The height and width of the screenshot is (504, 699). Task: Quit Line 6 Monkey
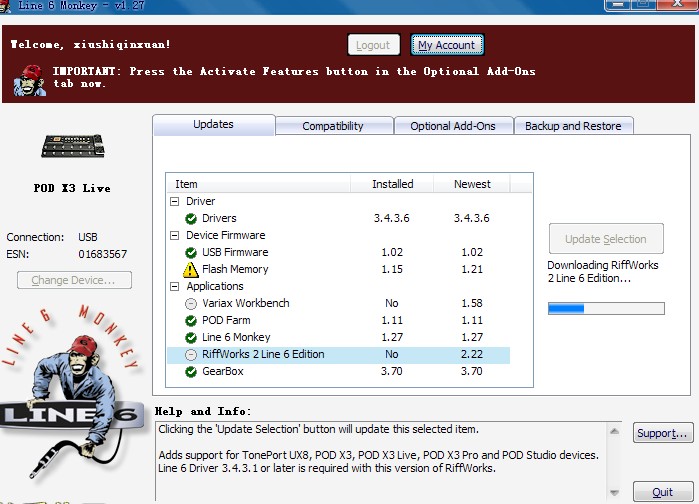tap(662, 492)
